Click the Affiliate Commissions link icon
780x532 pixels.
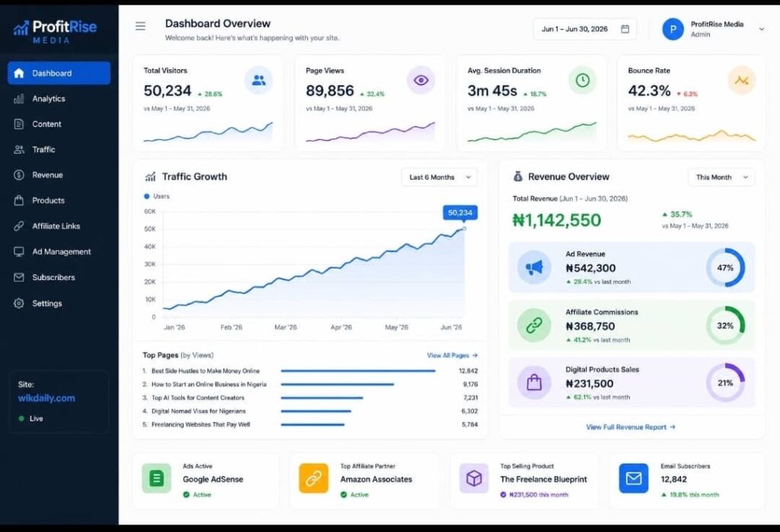pyautogui.click(x=534, y=326)
